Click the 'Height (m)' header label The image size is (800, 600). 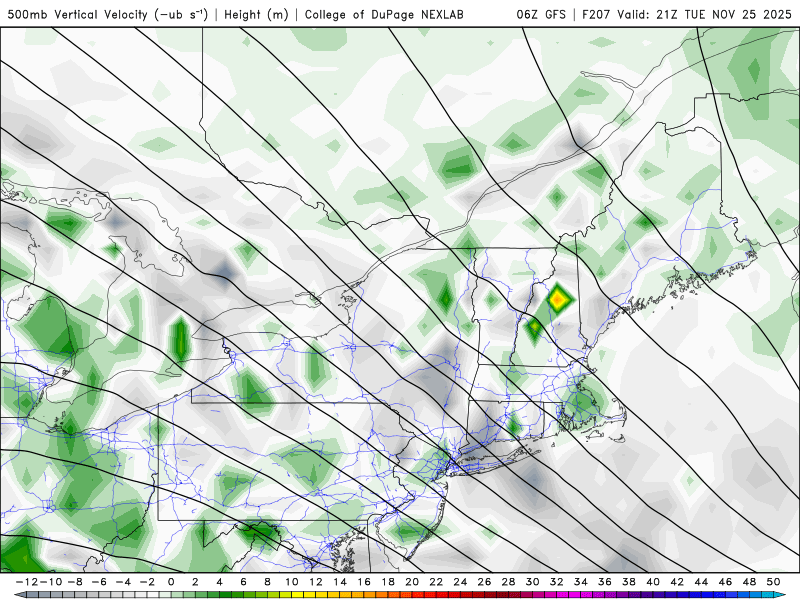(256, 14)
